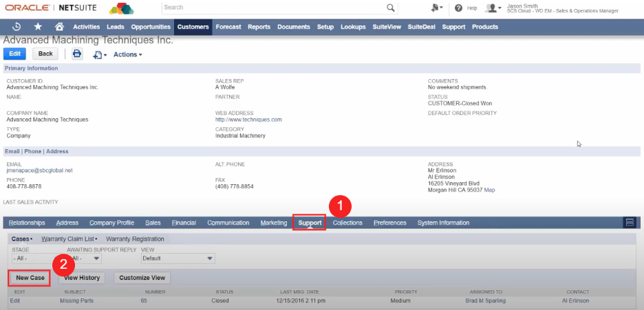Open the user role avatar menu
Viewport: 644px width, 310px height.
coord(493,8)
